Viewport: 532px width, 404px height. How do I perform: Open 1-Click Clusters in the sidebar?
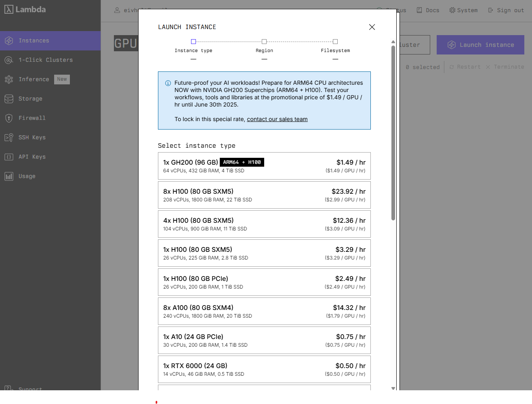(50, 60)
